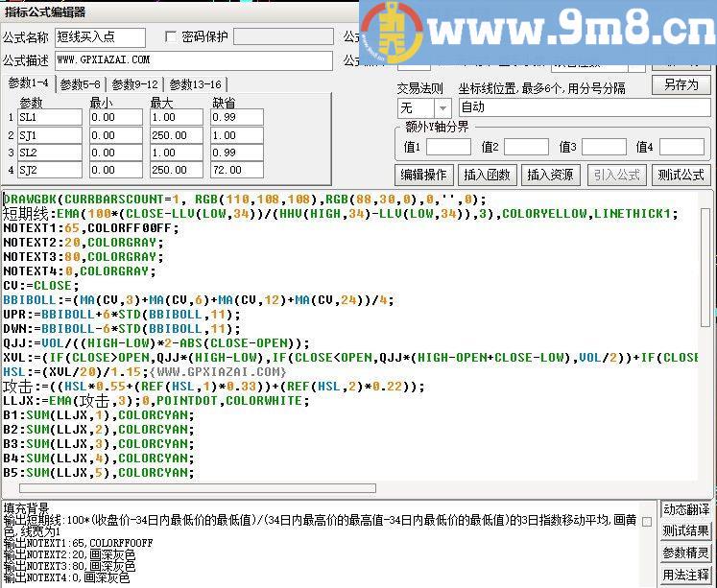The height and width of the screenshot is (588, 717).
Task: Click the 测试结果 button
Action: pos(686,530)
